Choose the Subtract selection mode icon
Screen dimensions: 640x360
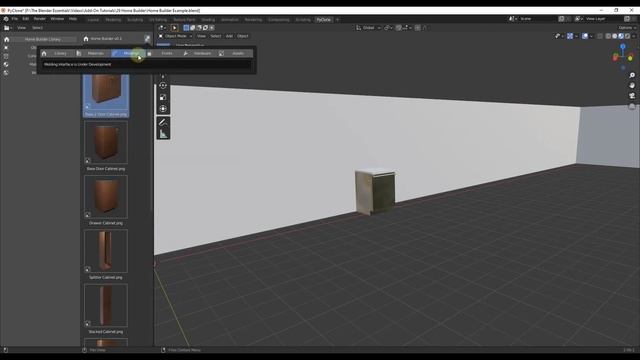pyautogui.click(x=199, y=28)
